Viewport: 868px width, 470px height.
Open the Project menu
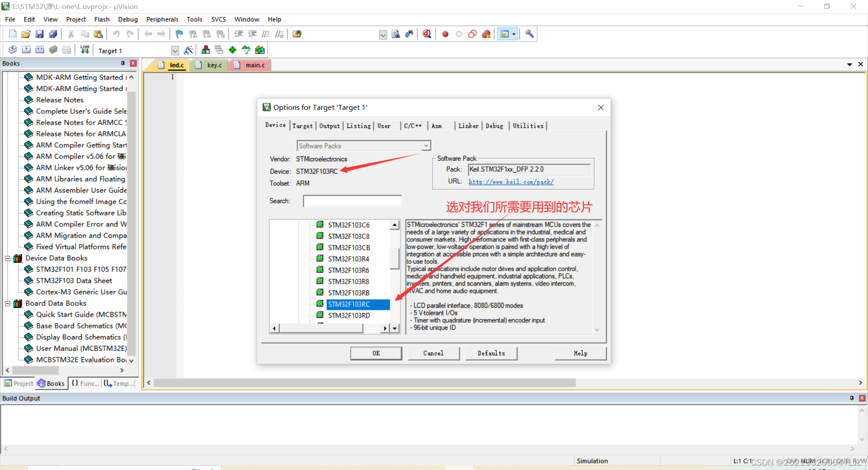75,19
